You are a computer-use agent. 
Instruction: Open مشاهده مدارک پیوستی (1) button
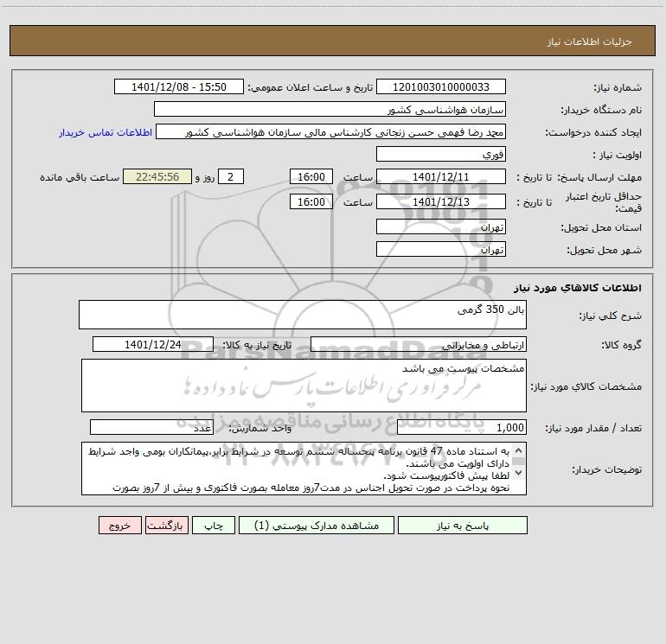(x=317, y=525)
